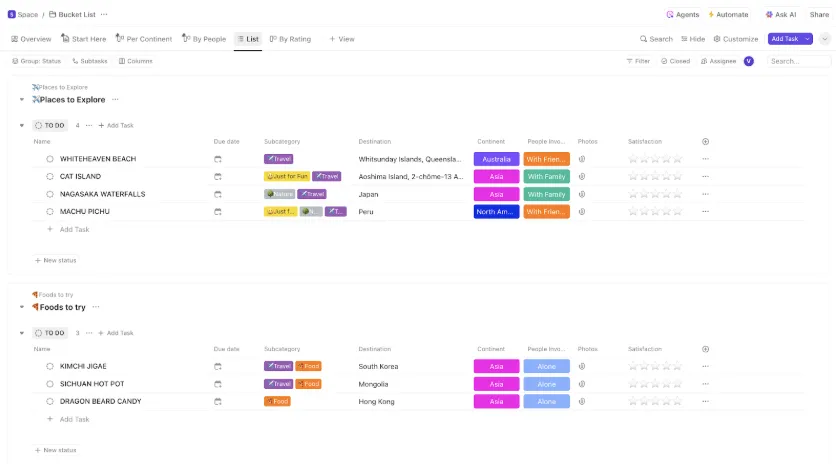Viewport: 836px width, 464px height.
Task: Open Automate menu
Action: click(x=728, y=14)
